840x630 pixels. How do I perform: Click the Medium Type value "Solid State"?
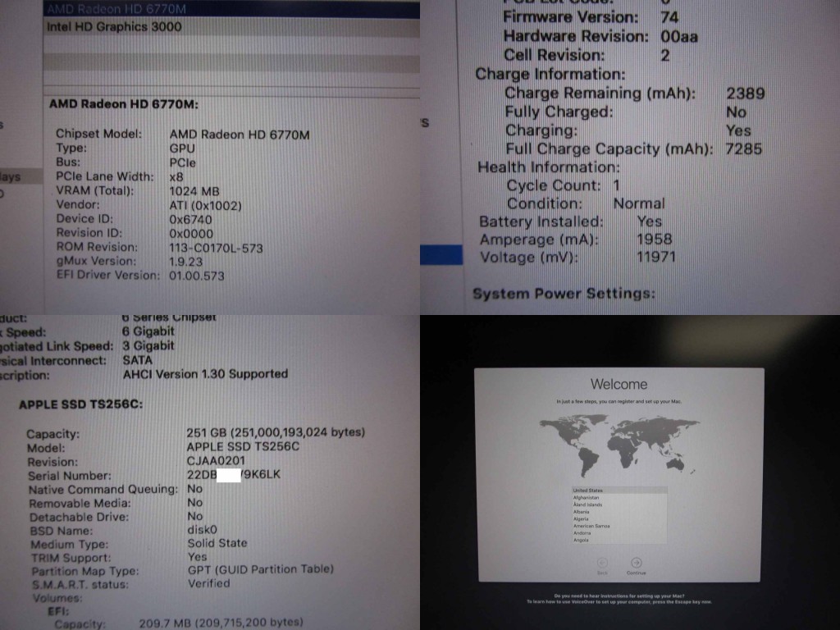pyautogui.click(x=217, y=543)
